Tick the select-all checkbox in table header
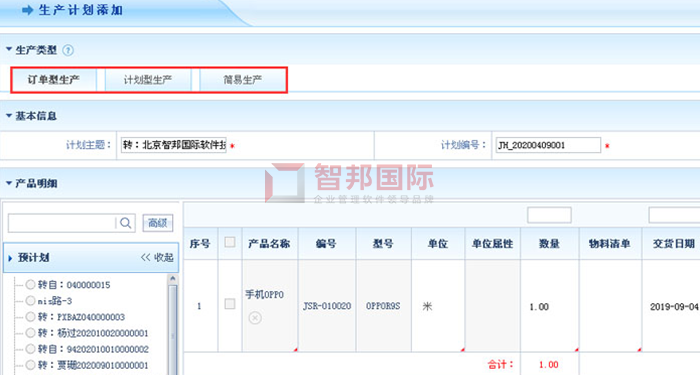Viewport: 700px width, 375px height. [x=230, y=242]
